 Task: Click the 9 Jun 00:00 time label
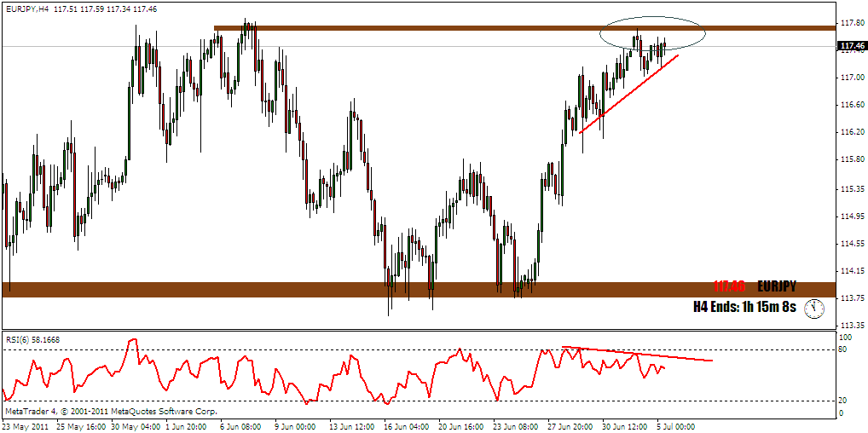click(x=296, y=427)
